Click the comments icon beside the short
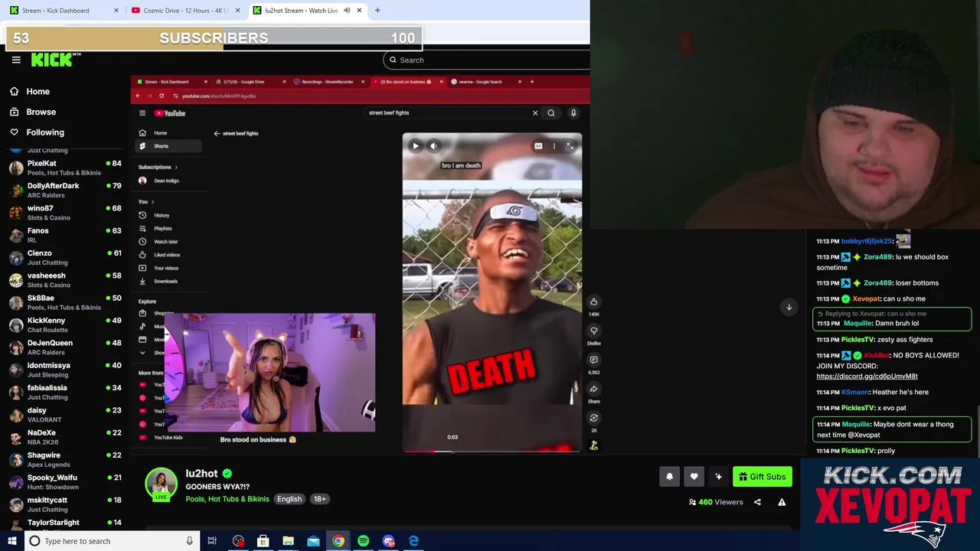980x551 pixels. [593, 360]
